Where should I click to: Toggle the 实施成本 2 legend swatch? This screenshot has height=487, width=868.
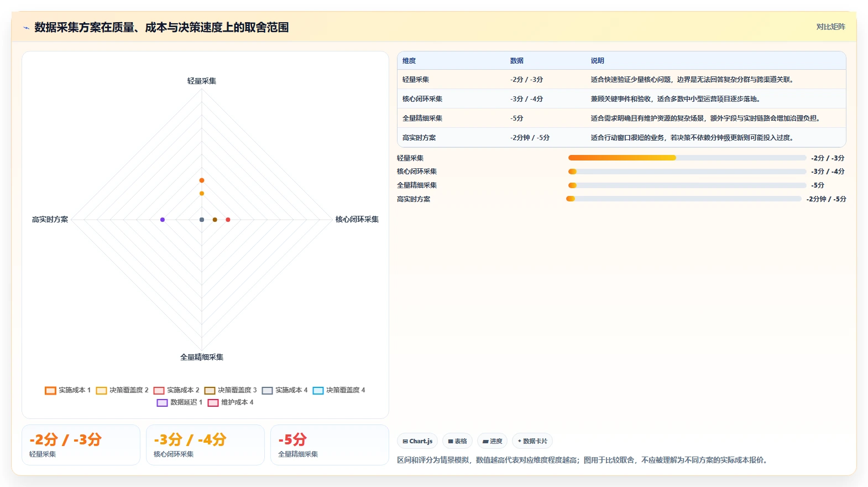pos(159,391)
